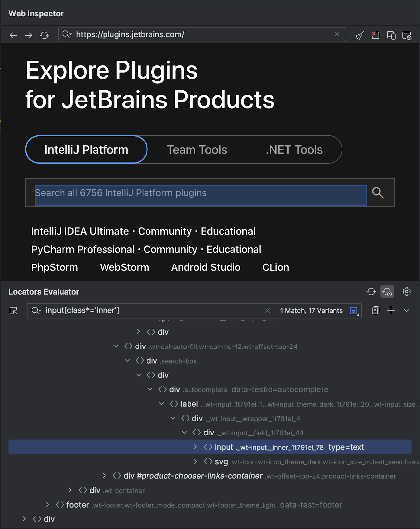
Task: Click the plus icon in Locators Evaluator
Action: pyautogui.click(x=391, y=310)
